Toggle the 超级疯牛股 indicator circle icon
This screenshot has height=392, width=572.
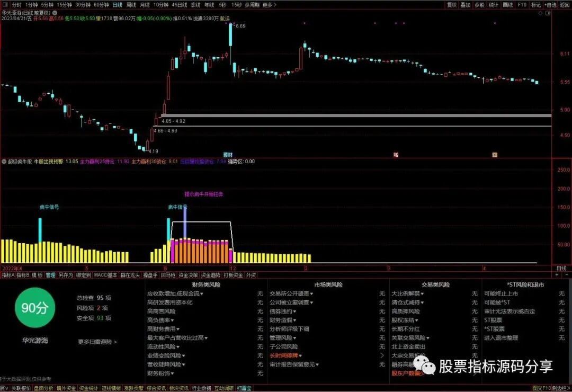[x=4, y=162]
